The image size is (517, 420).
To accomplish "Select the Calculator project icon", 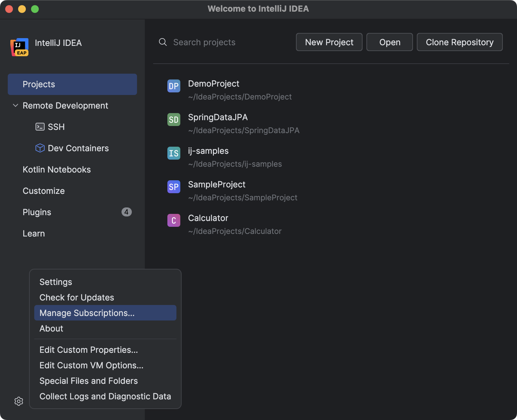I will [x=174, y=220].
